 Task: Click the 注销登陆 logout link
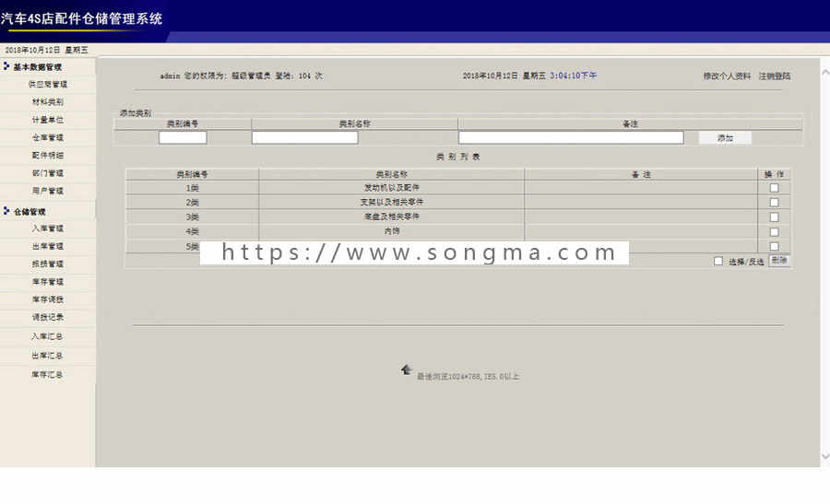coord(775,76)
